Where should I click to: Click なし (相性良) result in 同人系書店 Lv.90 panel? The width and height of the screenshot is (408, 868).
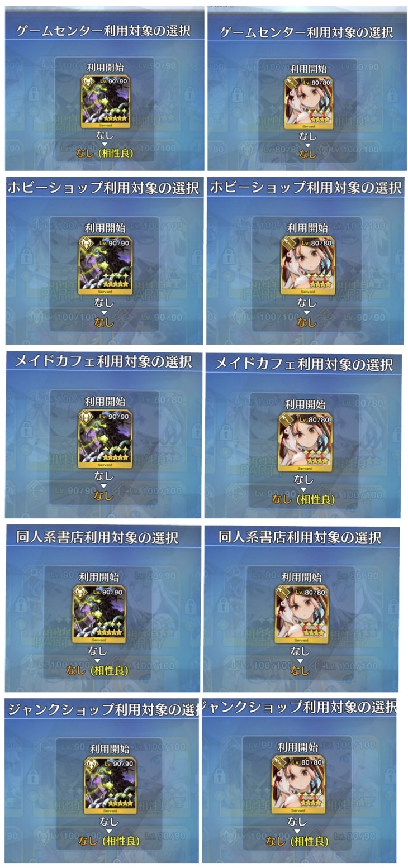[99, 670]
